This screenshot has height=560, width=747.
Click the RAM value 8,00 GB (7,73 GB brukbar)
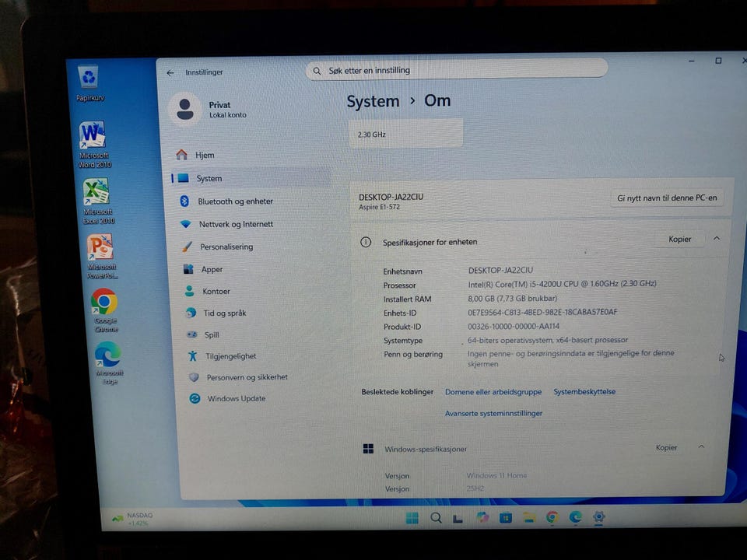512,299
